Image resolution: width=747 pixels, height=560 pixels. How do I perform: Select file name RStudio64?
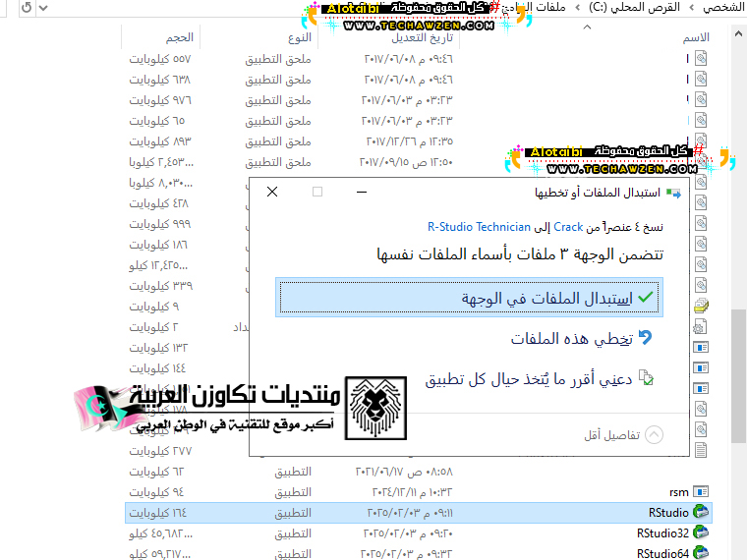662,554
